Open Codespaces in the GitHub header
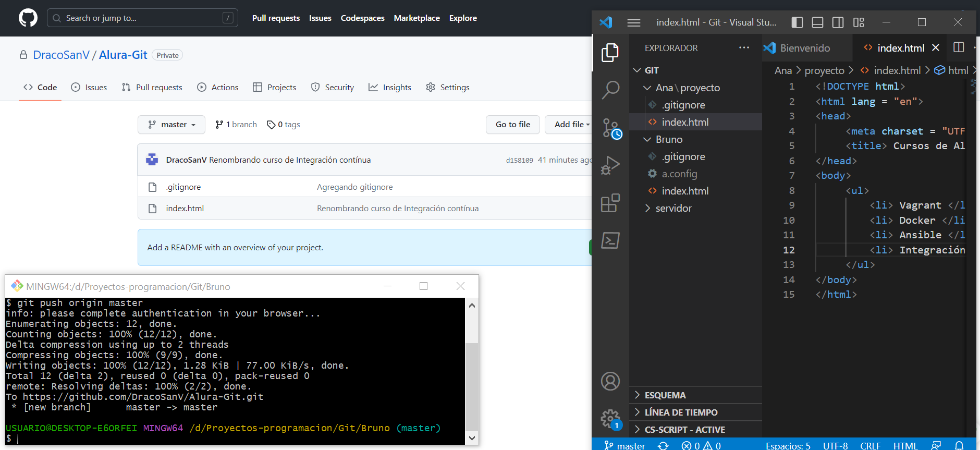 (x=362, y=18)
